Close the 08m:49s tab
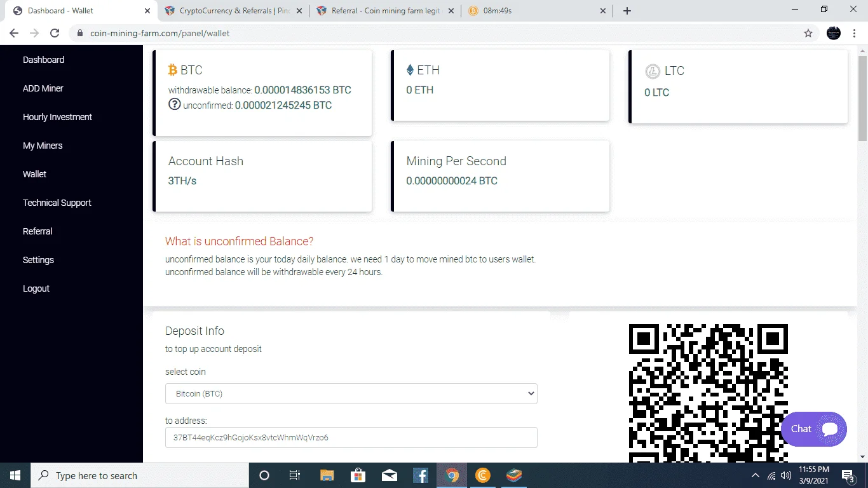868x488 pixels. 604,11
